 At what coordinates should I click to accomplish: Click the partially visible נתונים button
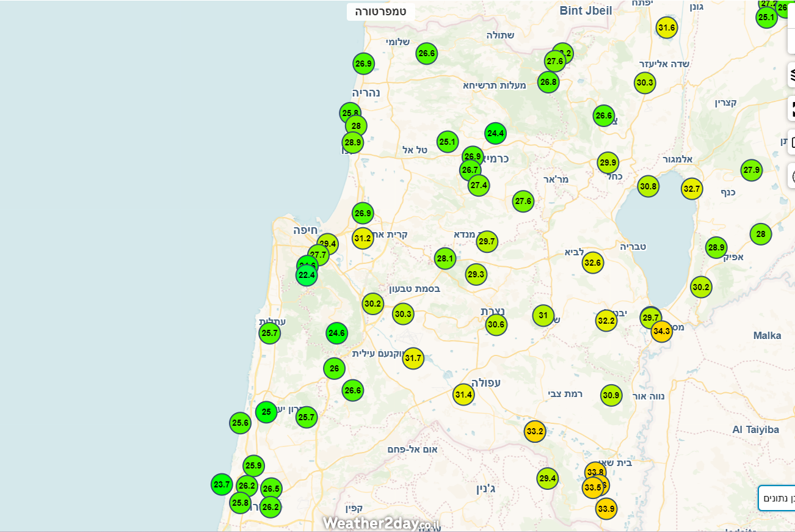click(x=777, y=498)
